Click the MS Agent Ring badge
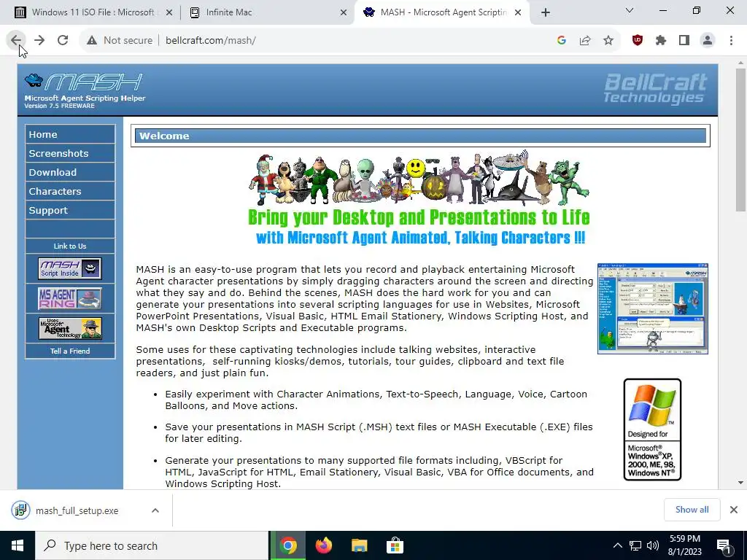 pos(70,298)
